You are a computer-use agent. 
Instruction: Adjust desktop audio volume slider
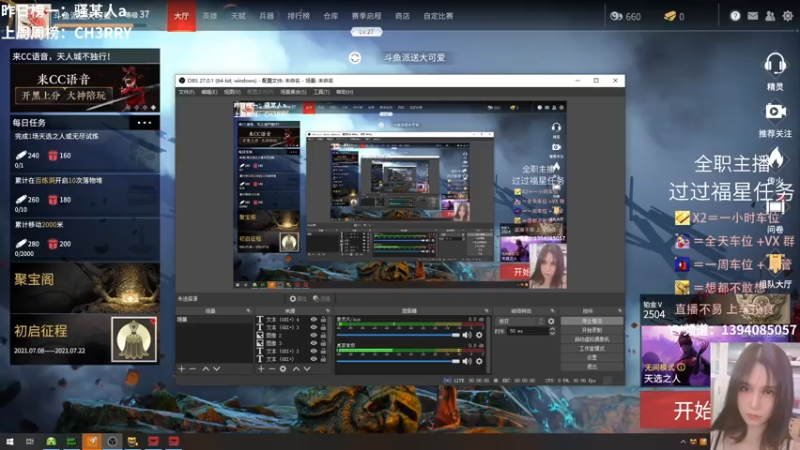click(x=398, y=361)
